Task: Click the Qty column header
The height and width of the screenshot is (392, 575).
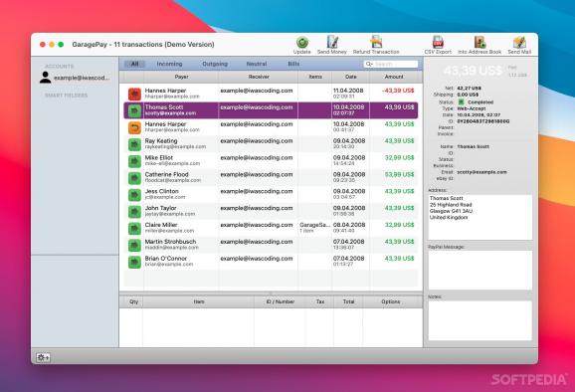Action: point(134,301)
